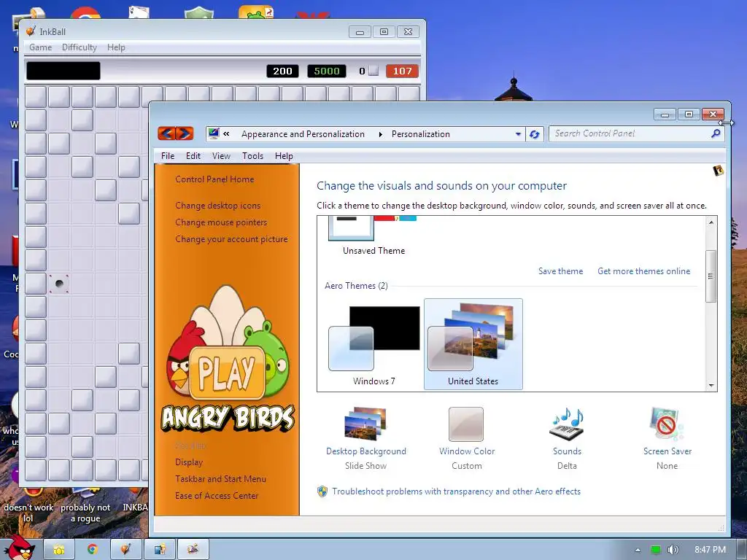Click Change your account picture link
The height and width of the screenshot is (560, 747).
(x=231, y=238)
